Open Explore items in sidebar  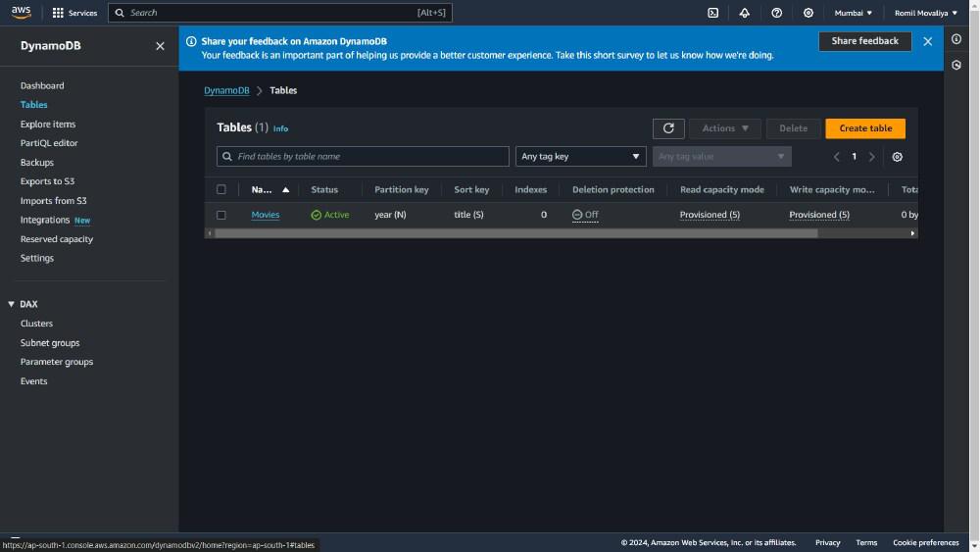point(47,124)
